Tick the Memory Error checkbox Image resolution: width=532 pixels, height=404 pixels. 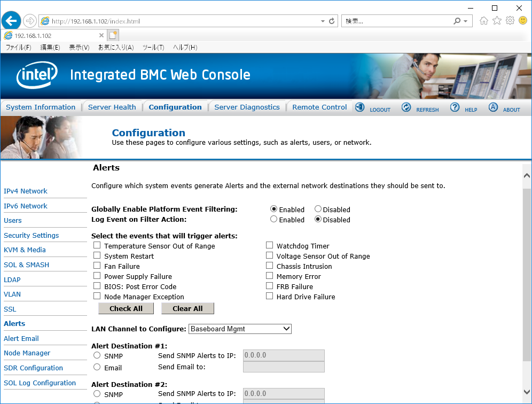click(x=269, y=276)
